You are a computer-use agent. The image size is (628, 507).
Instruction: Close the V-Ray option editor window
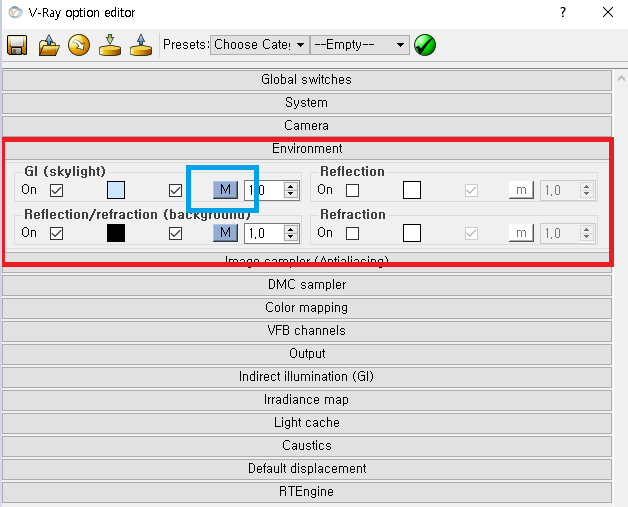pos(608,12)
